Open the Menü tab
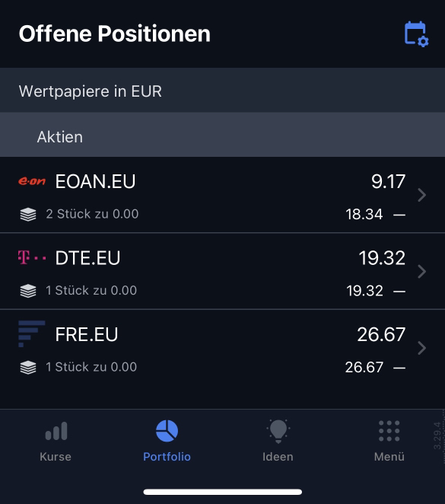This screenshot has height=504, width=445. [389, 441]
